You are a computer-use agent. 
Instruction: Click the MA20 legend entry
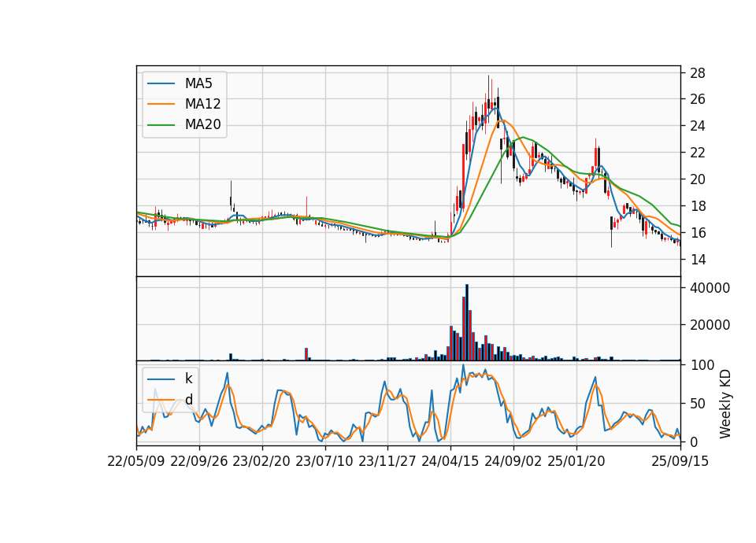coord(184,124)
